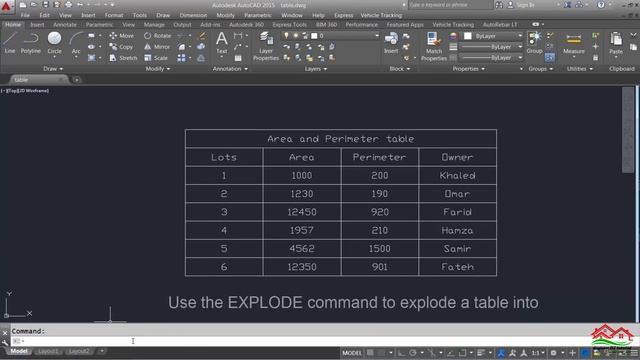Screen dimensions: 640x360
Task: Switch to the Manage ribbon tab
Action: (x=154, y=24)
